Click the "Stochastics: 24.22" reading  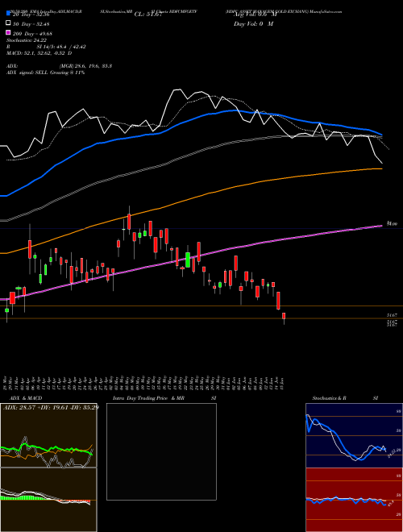click(26, 40)
